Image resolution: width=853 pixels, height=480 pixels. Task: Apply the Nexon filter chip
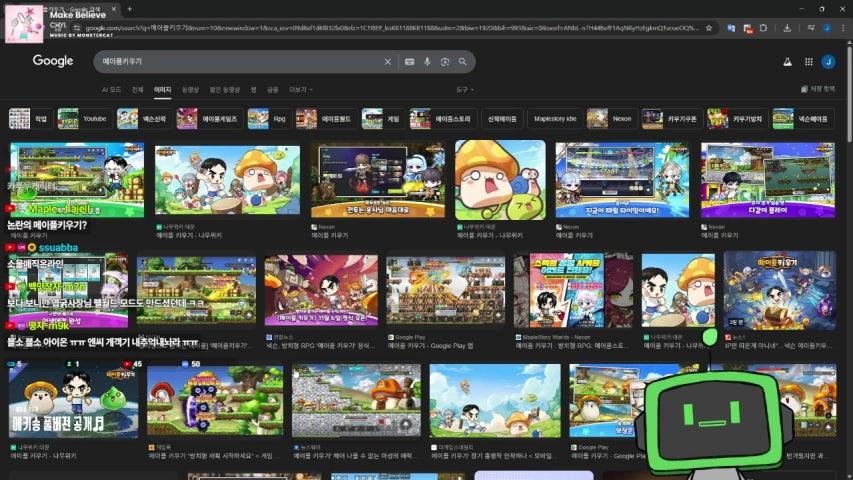611,119
